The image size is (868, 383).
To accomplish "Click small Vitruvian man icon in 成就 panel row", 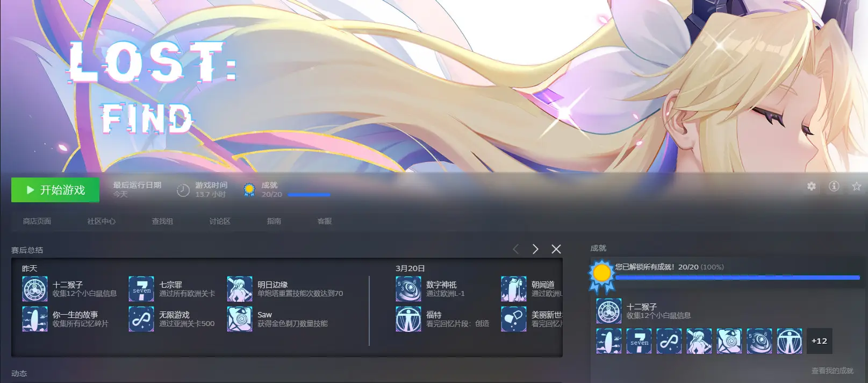I will pyautogui.click(x=790, y=341).
